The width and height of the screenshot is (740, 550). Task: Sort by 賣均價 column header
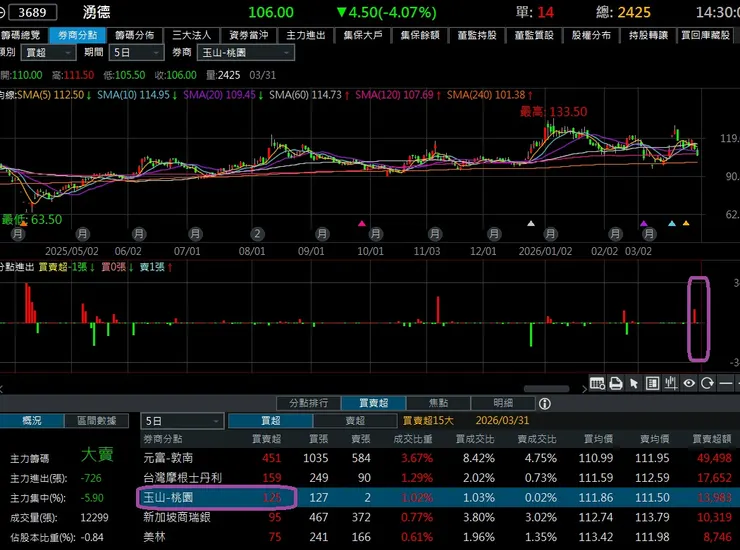click(x=654, y=439)
